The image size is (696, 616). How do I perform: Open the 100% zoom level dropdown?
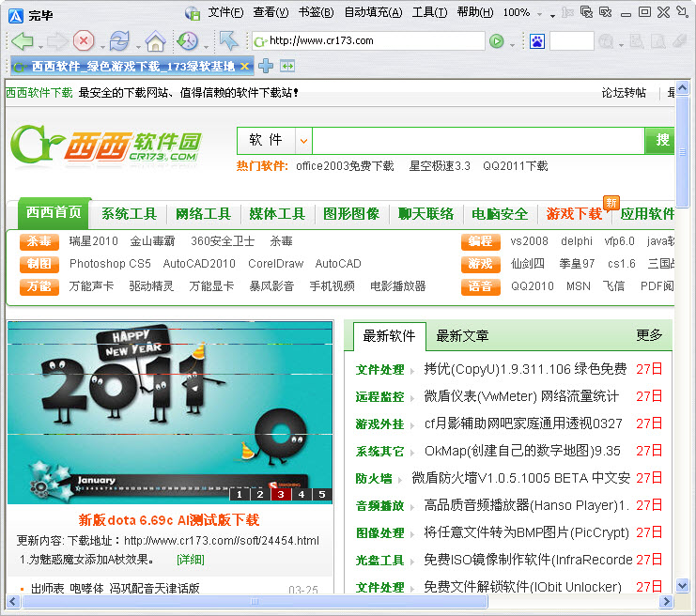pos(522,12)
